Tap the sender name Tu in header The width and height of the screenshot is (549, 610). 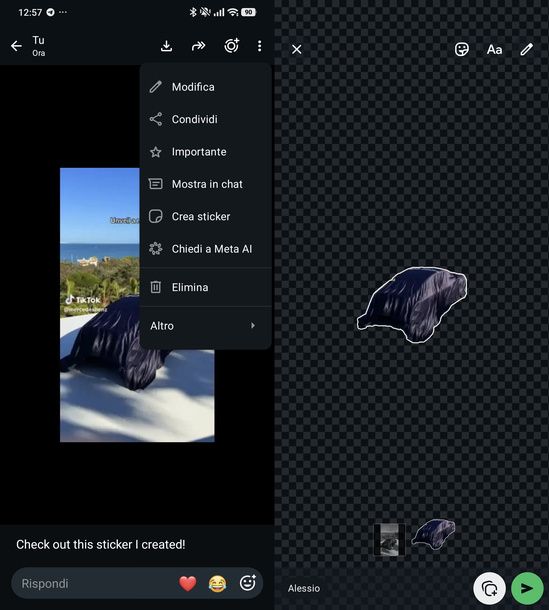[38, 40]
